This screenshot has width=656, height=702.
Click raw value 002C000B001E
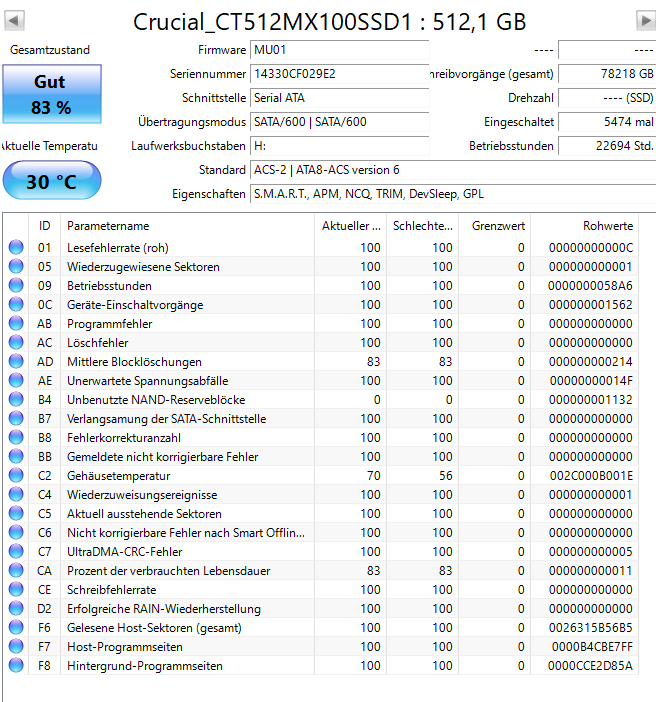pos(591,476)
